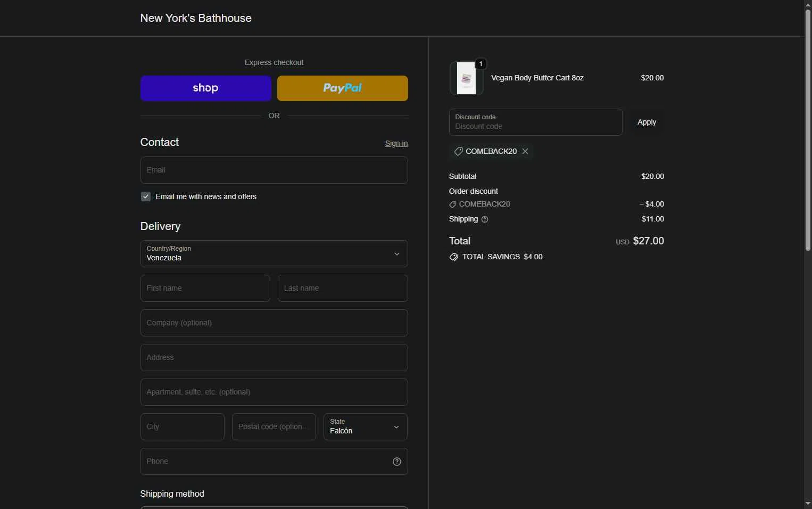Open the Country/Region dropdown
Viewport: 812px width, 509px height.
(274, 254)
